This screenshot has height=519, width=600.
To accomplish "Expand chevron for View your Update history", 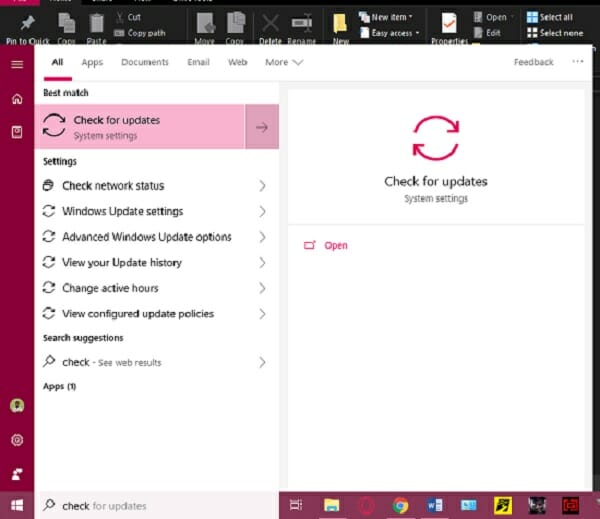I will (262, 263).
